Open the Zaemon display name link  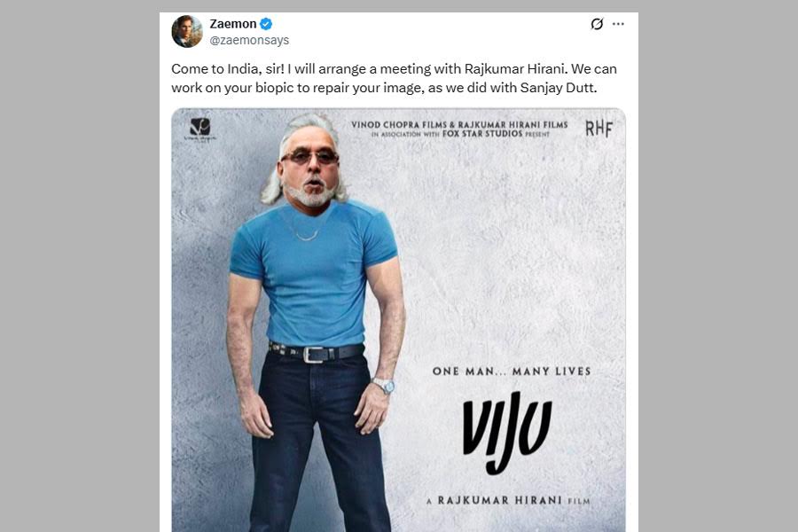click(233, 24)
